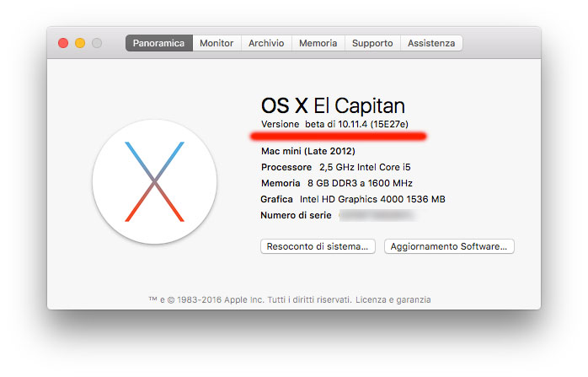Image resolution: width=588 pixels, height=377 pixels.
Task: Select the Archivio tab
Action: point(266,43)
